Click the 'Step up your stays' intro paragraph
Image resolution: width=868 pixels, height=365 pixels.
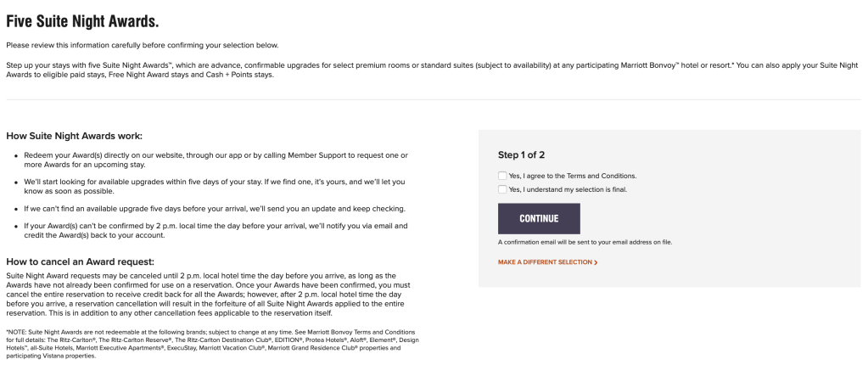point(424,70)
